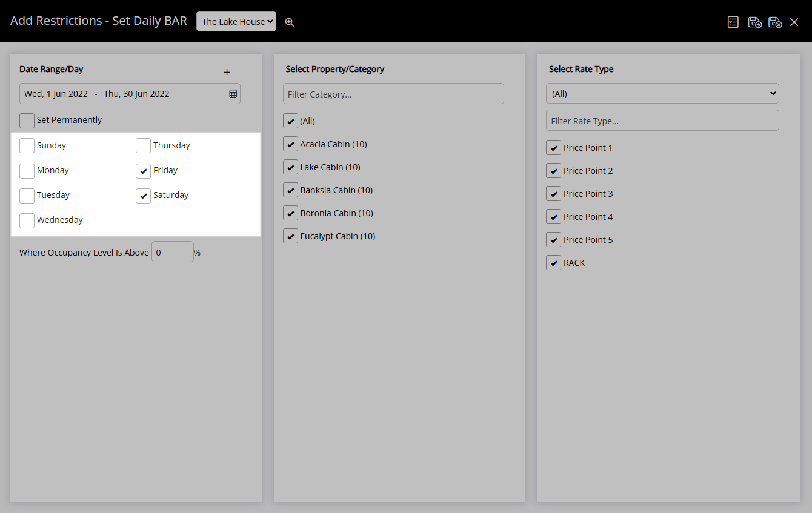Toggle the (All) categories checkbox

pyautogui.click(x=290, y=121)
